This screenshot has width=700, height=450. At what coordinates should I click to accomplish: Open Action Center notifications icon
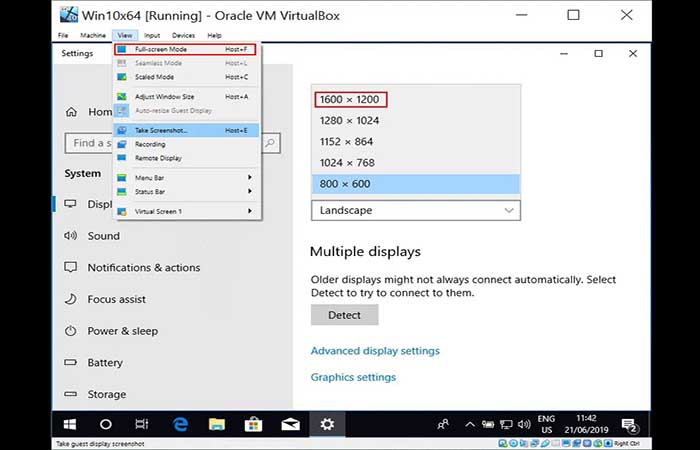(x=629, y=425)
